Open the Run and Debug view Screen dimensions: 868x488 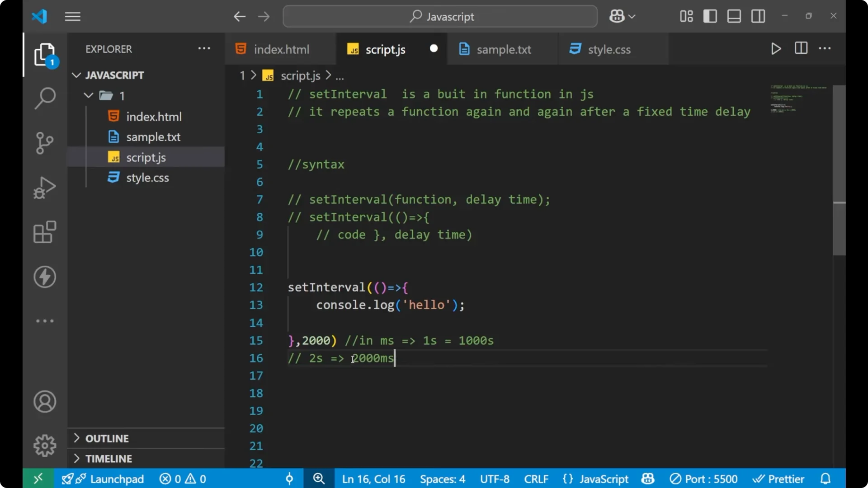(44, 187)
